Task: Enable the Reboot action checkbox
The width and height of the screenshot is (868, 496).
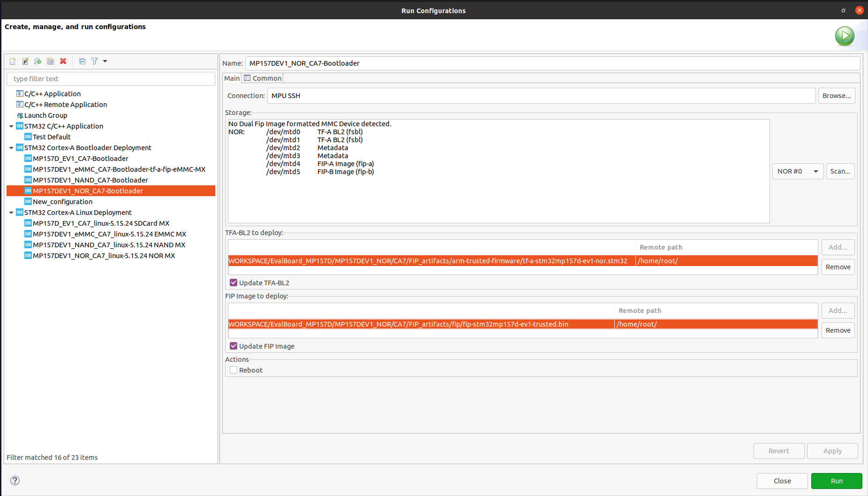Action: [x=234, y=370]
